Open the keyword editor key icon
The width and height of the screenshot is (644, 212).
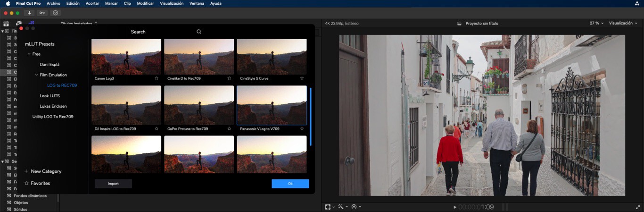[42, 13]
